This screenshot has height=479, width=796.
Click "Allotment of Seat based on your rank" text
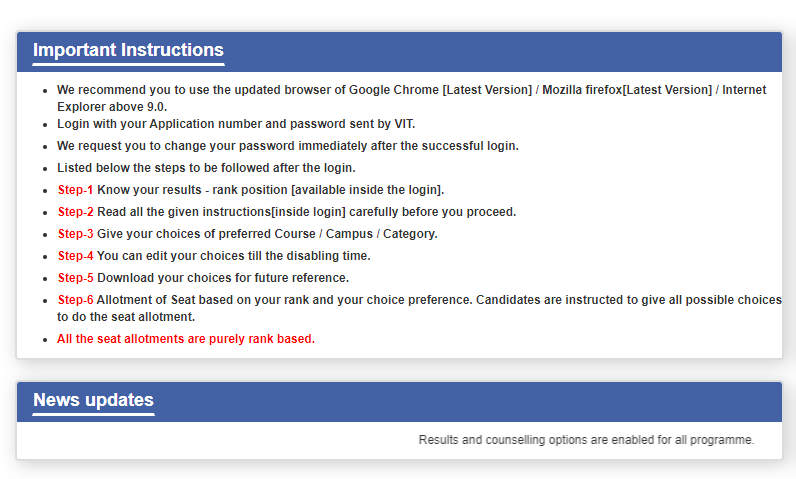point(285,300)
